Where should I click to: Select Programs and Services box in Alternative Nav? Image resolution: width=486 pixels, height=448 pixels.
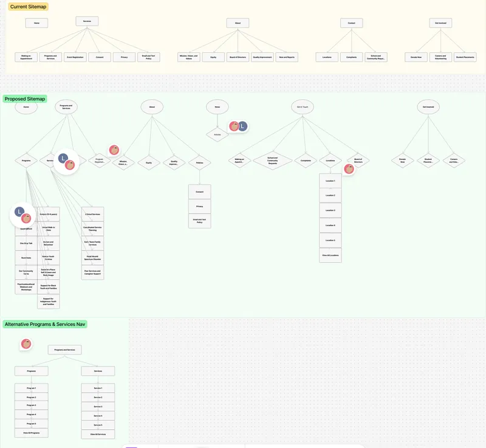[64, 350]
